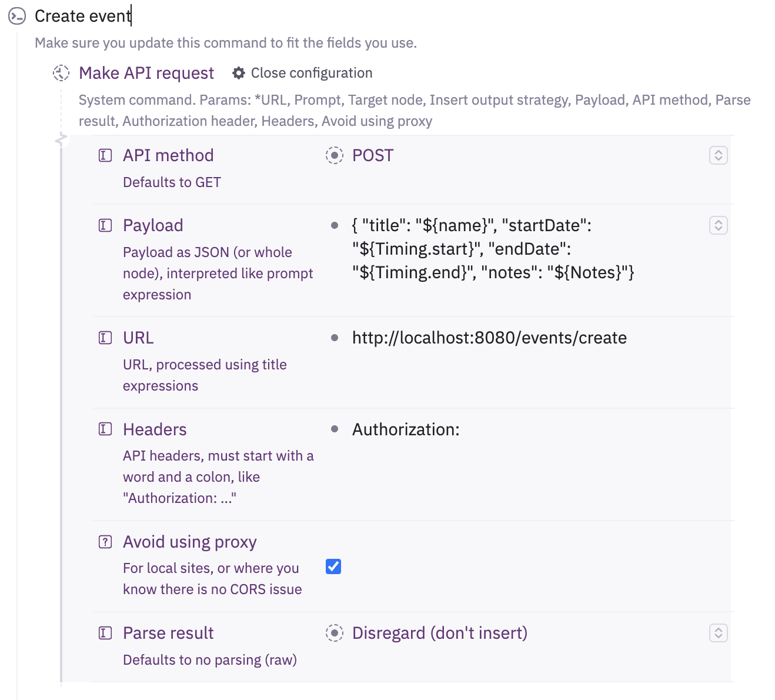
Task: Open the Parse result options dropdown
Action: (x=719, y=633)
